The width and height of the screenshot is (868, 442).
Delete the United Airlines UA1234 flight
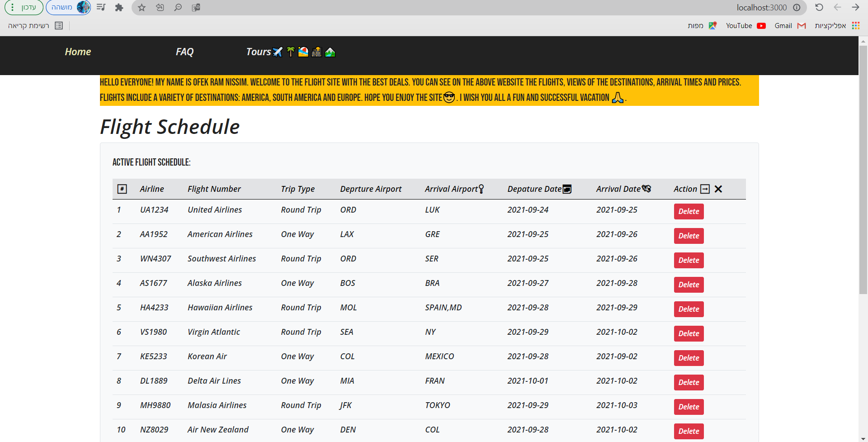[x=689, y=211]
